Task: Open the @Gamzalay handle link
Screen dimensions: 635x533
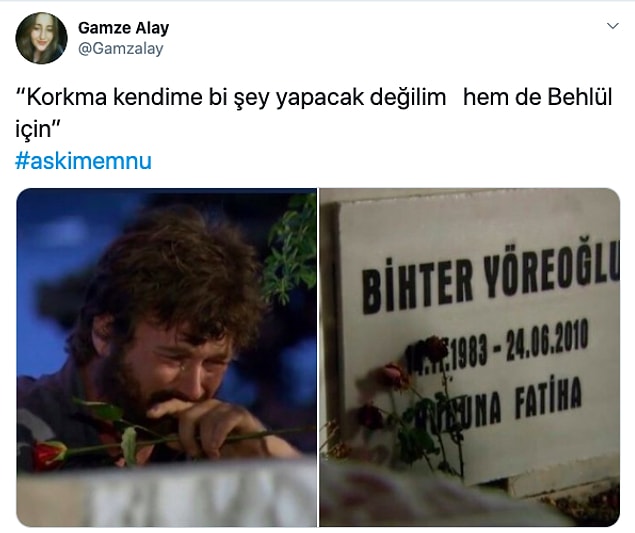Action: pos(121,49)
